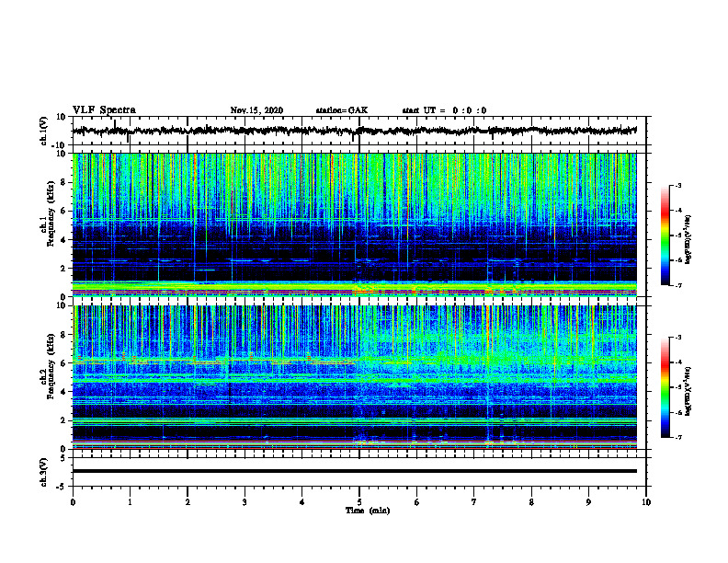Viewport: 728px width, 563px height.
Task: Select the "start UT = 0 : 0 : 0" text
Action: [444, 110]
